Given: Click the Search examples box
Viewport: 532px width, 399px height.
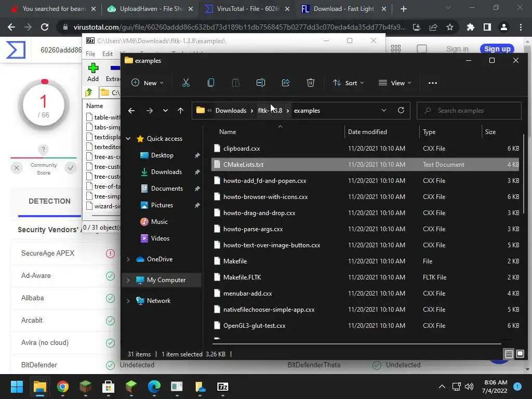Looking at the screenshot, I should [x=469, y=111].
